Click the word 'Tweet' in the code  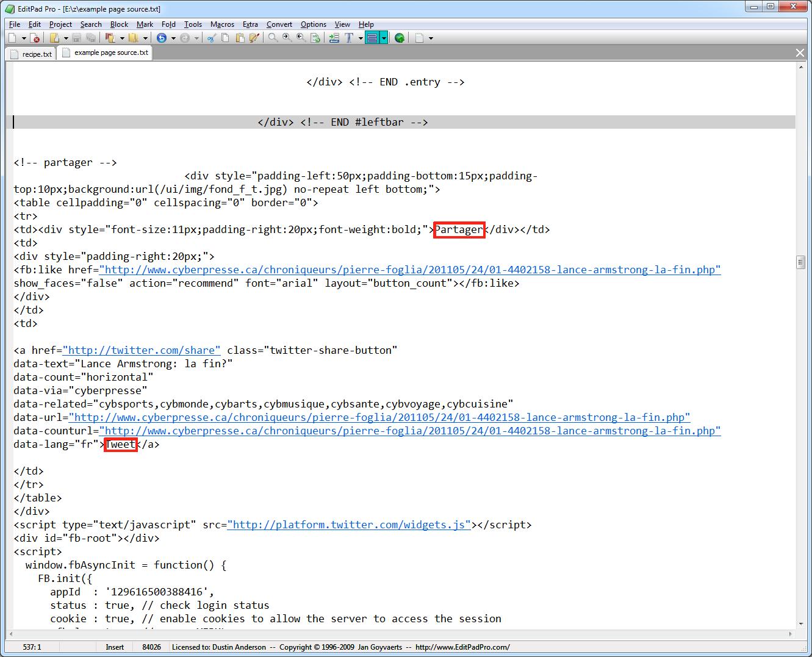pos(120,444)
